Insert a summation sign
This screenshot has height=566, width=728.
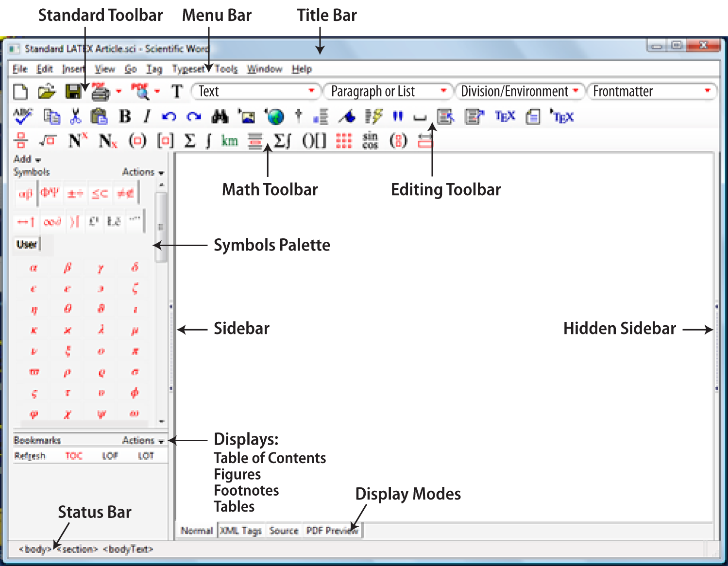pos(190,141)
